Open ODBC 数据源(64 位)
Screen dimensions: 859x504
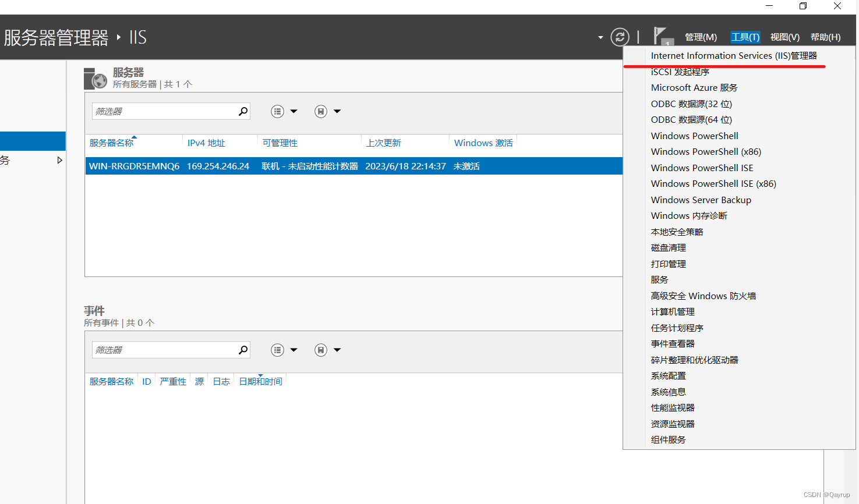tap(691, 120)
